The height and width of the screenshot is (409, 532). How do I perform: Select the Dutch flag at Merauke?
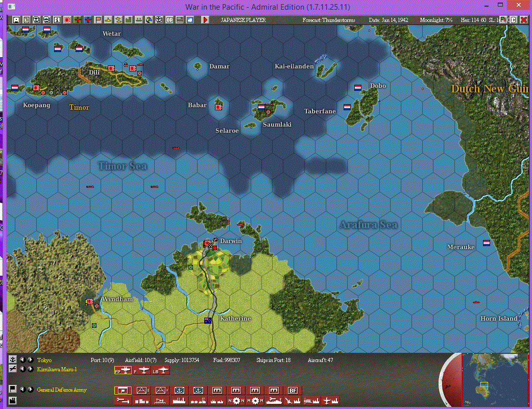pyautogui.click(x=487, y=243)
